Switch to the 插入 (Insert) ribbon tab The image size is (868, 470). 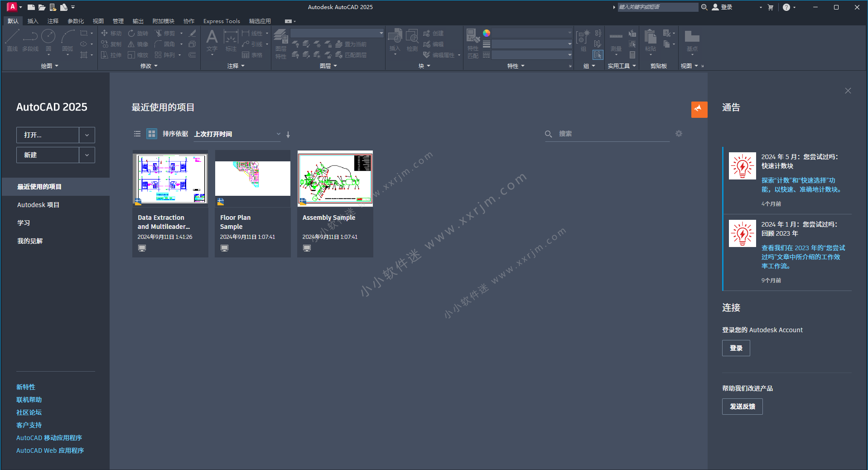click(x=33, y=21)
